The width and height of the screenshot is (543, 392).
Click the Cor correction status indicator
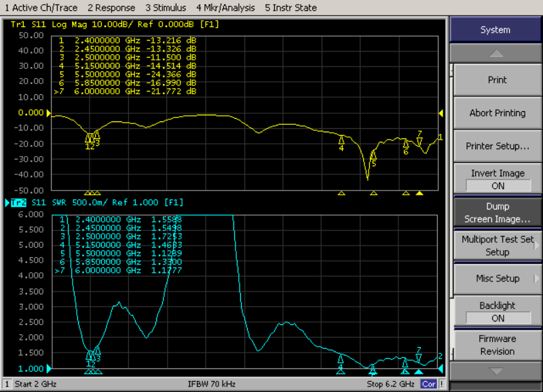429,384
